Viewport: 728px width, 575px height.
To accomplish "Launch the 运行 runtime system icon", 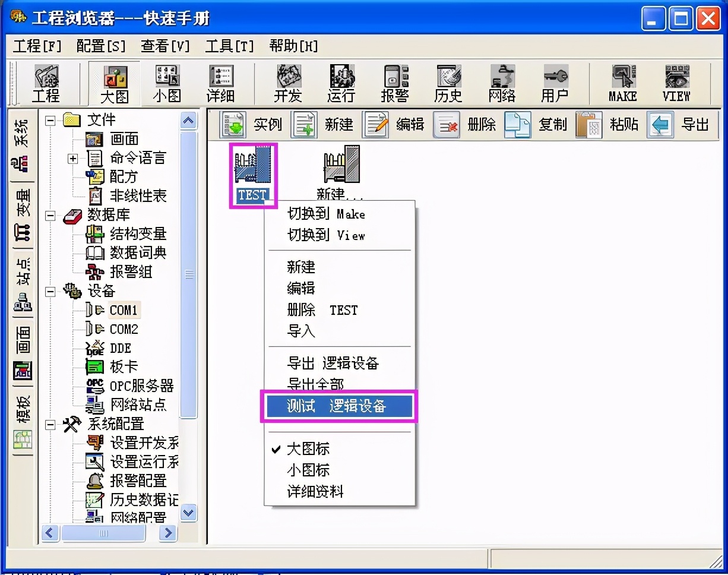I will pos(341,82).
